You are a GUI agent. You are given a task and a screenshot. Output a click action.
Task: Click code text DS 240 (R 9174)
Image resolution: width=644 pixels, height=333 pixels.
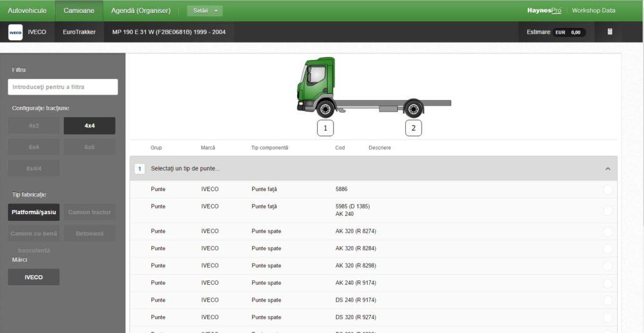click(356, 300)
